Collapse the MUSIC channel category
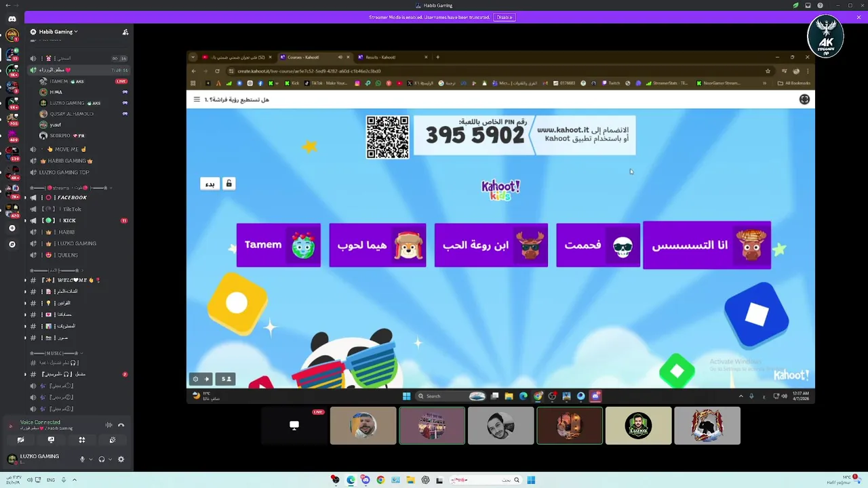This screenshot has width=868, height=488. tap(56, 353)
